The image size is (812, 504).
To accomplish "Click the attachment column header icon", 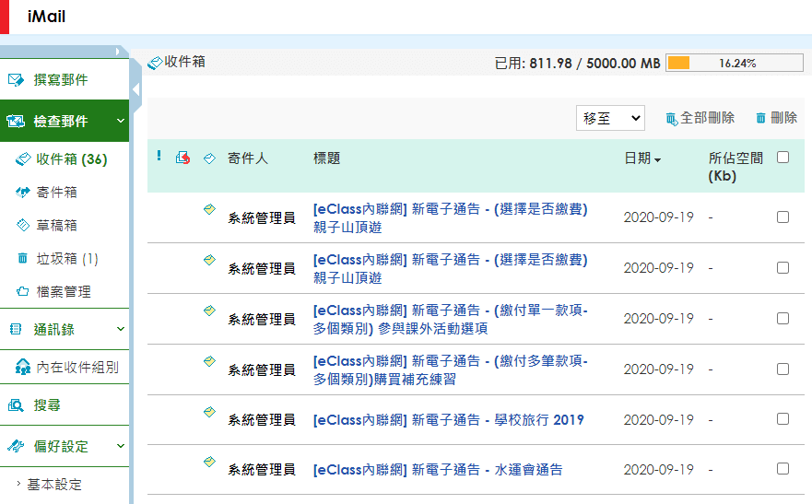I will pos(182,158).
